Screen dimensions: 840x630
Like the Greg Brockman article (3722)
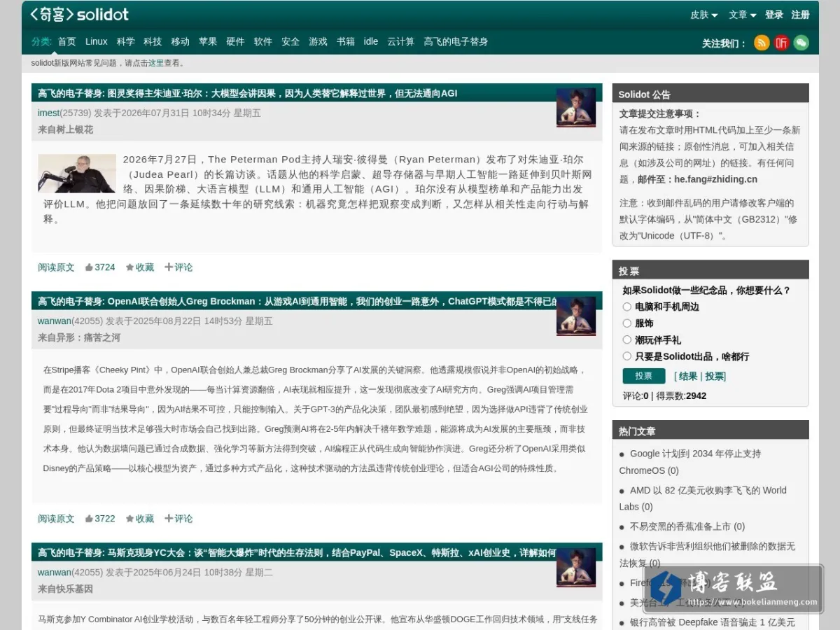pyautogui.click(x=100, y=518)
